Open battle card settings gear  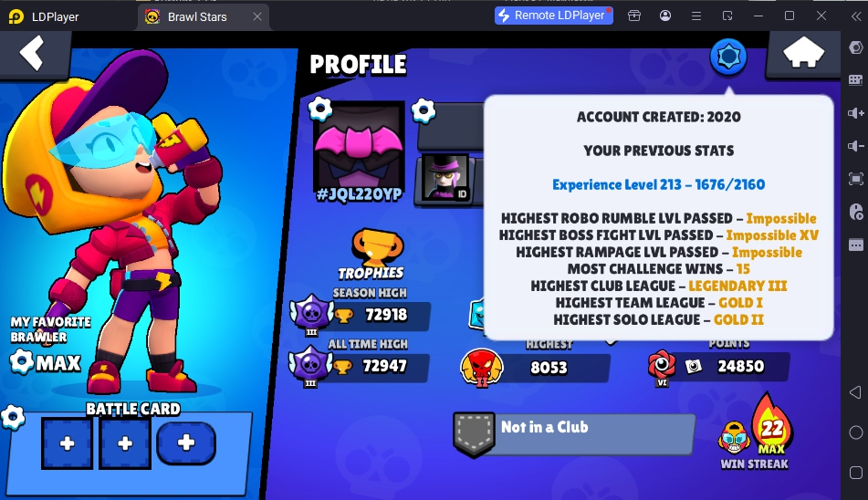click(12, 417)
